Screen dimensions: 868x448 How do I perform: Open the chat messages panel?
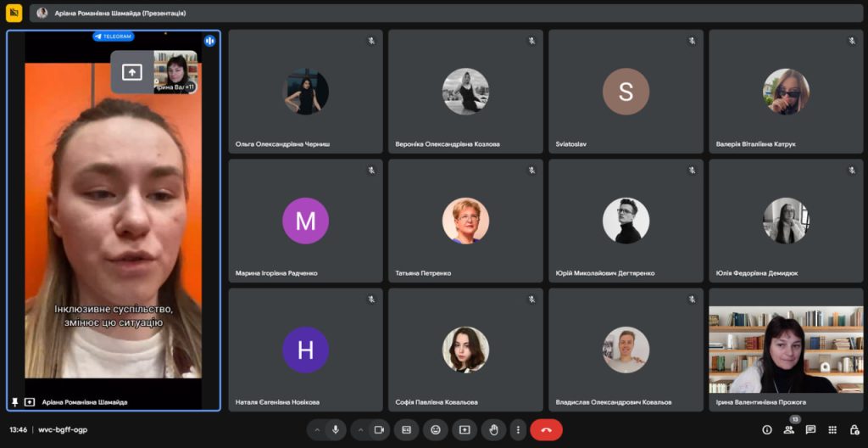click(x=811, y=430)
